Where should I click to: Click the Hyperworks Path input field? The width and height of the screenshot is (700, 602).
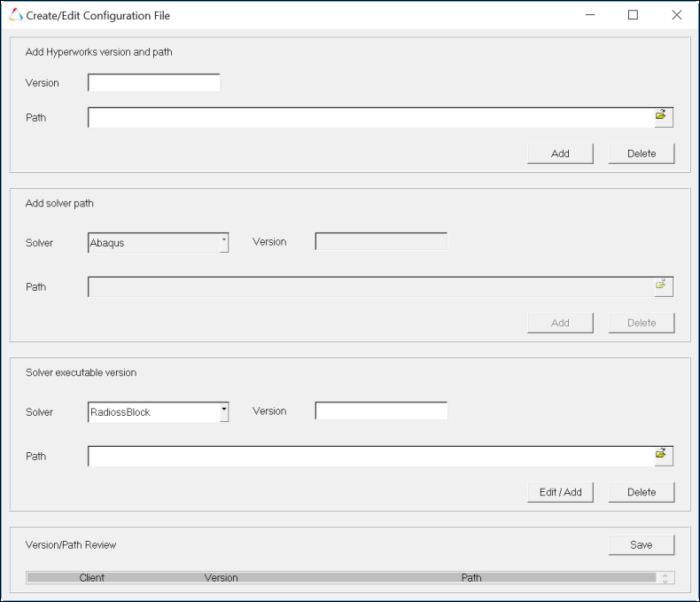(x=371, y=117)
